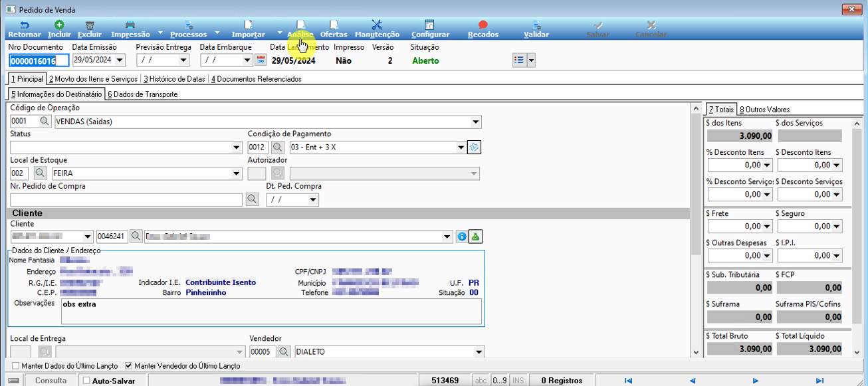Open the Local de Estoque FEIRA dropdown
This screenshot has height=386, width=868.
(237, 173)
